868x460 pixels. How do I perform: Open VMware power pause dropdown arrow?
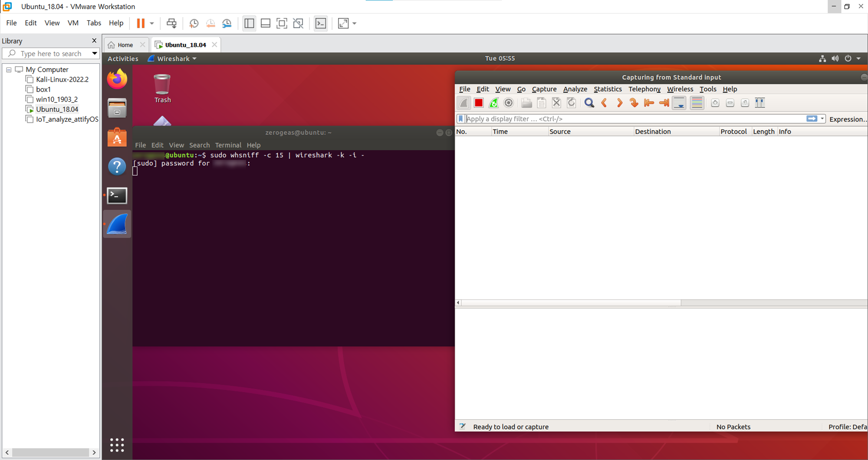[152, 23]
